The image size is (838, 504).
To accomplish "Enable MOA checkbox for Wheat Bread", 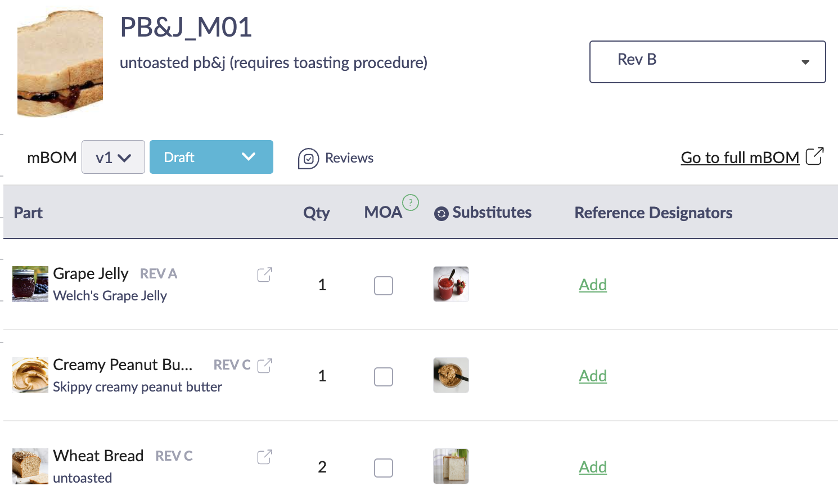I will click(384, 467).
